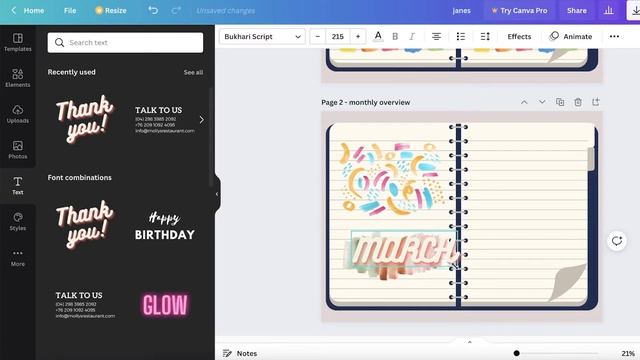640x360 pixels.
Task: Open the Home menu
Action: tap(34, 11)
